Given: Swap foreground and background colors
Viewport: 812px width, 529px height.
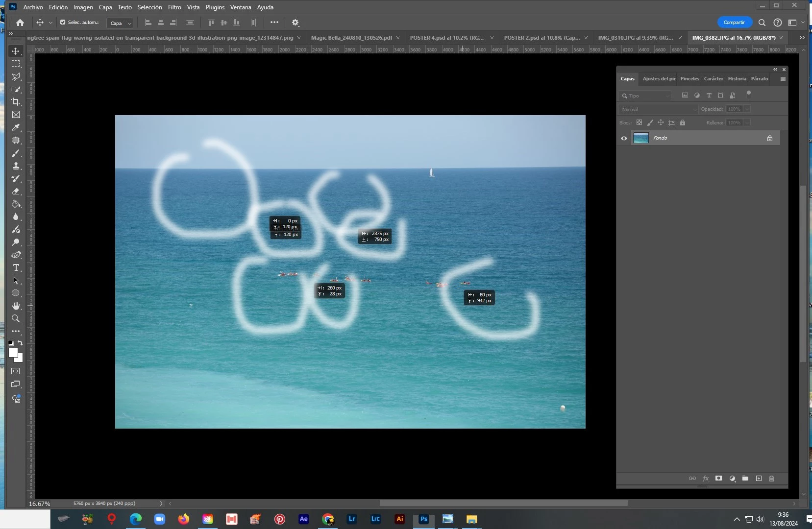Looking at the screenshot, I should pyautogui.click(x=20, y=343).
